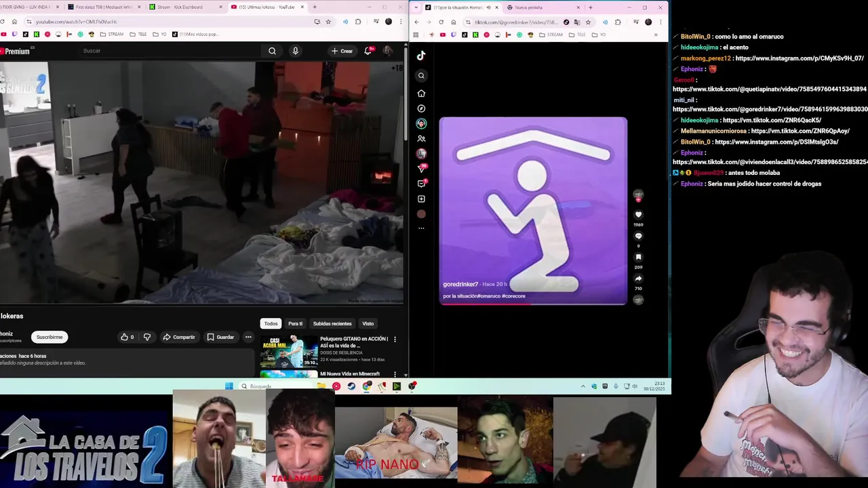Viewport: 868px width, 488px height.
Task: Save TikTok video to favorites
Action: (x=638, y=257)
